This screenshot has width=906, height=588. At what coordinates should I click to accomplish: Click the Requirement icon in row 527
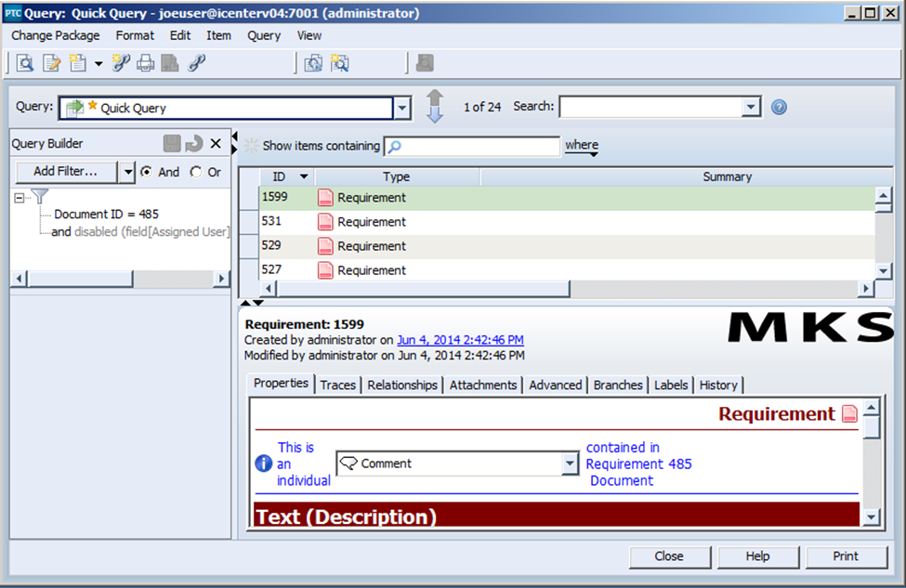click(325, 270)
